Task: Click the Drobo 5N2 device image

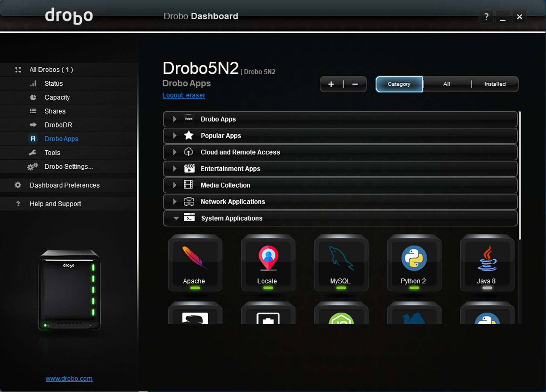Action: coord(69,290)
